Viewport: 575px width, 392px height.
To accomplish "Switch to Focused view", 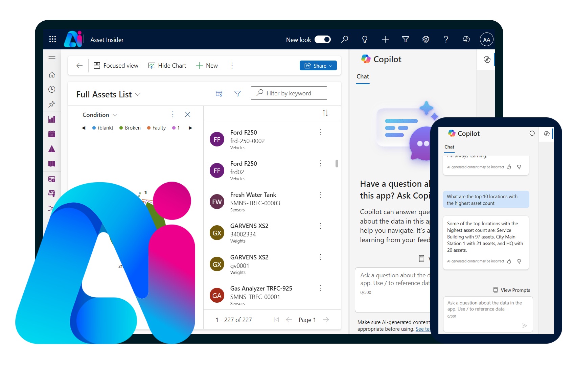I will [x=116, y=66].
